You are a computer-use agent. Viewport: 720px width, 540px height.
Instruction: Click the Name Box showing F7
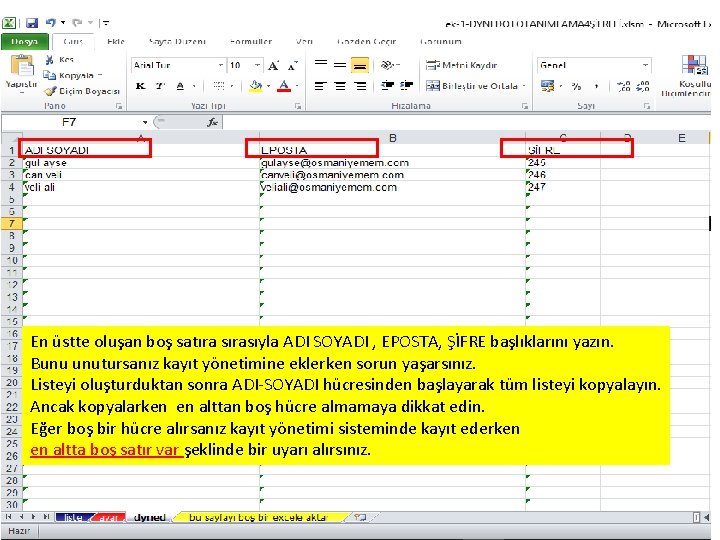[70, 122]
